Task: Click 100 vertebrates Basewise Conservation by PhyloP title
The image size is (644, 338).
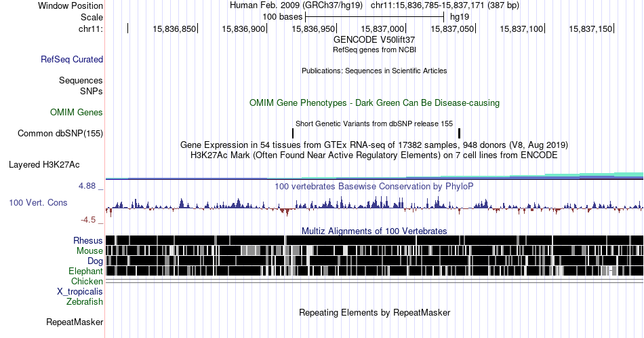Action: pos(374,186)
